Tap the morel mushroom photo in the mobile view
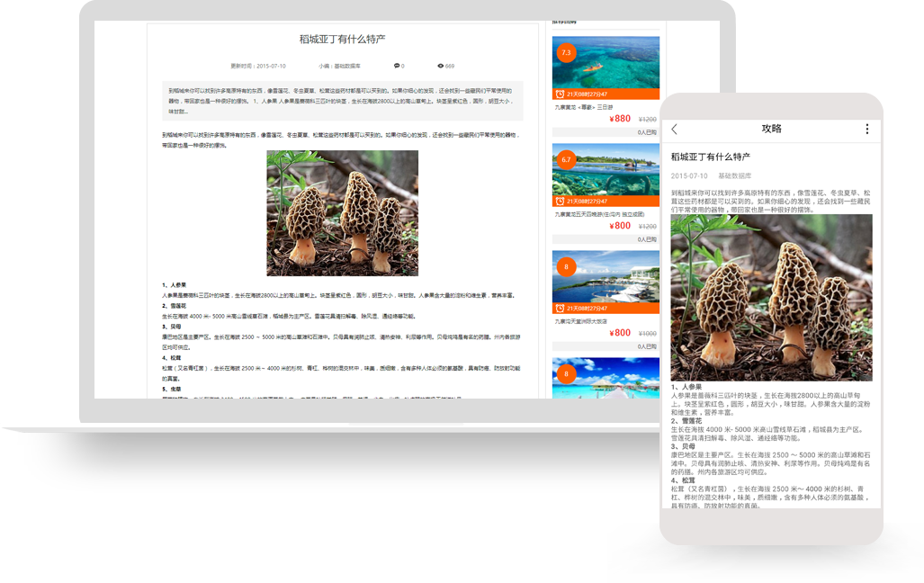924x583 pixels. 771,297
